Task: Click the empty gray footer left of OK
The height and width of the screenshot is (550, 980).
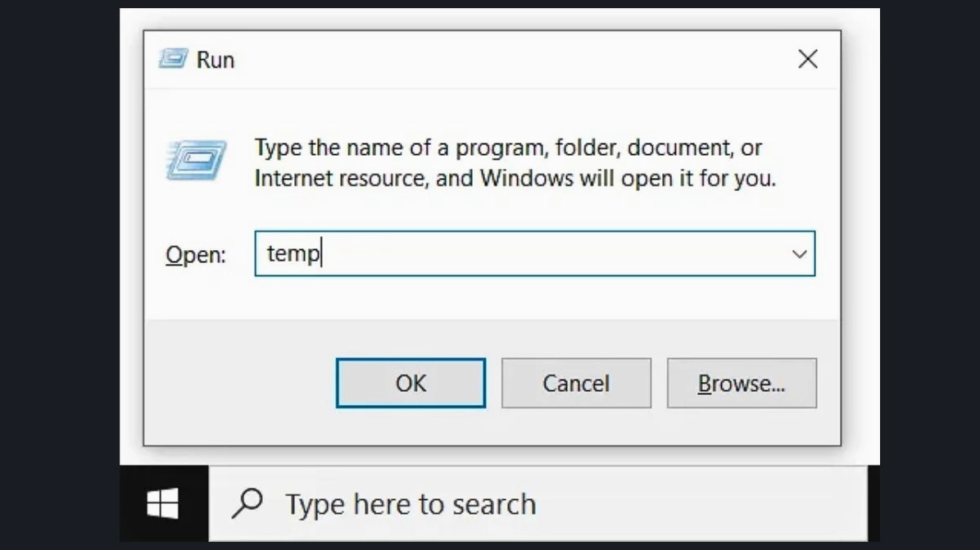Action: pos(238,383)
